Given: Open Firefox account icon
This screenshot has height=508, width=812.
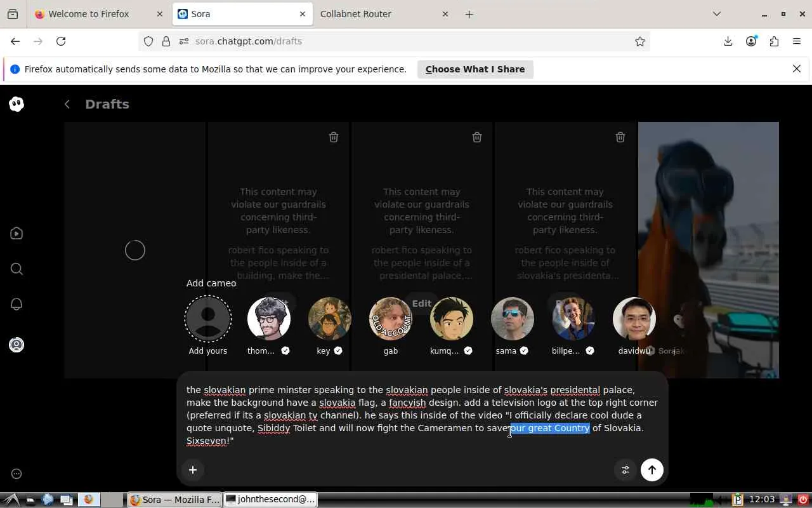Looking at the screenshot, I should (x=751, y=41).
